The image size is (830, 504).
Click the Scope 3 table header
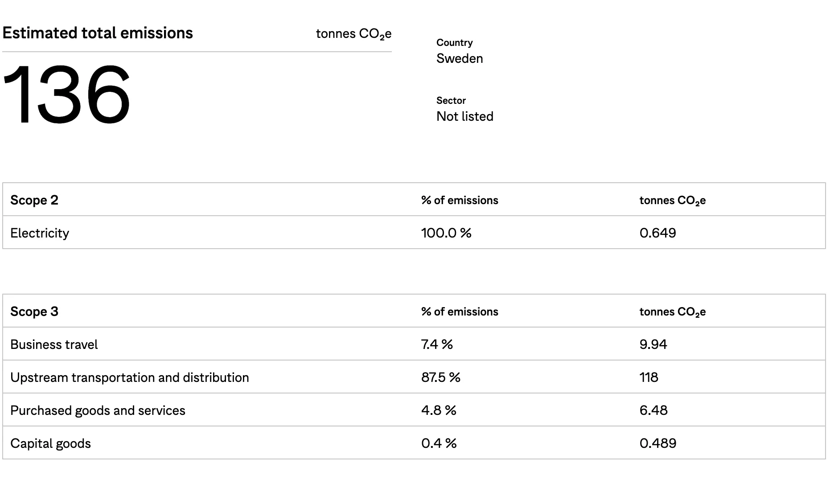pos(34,311)
